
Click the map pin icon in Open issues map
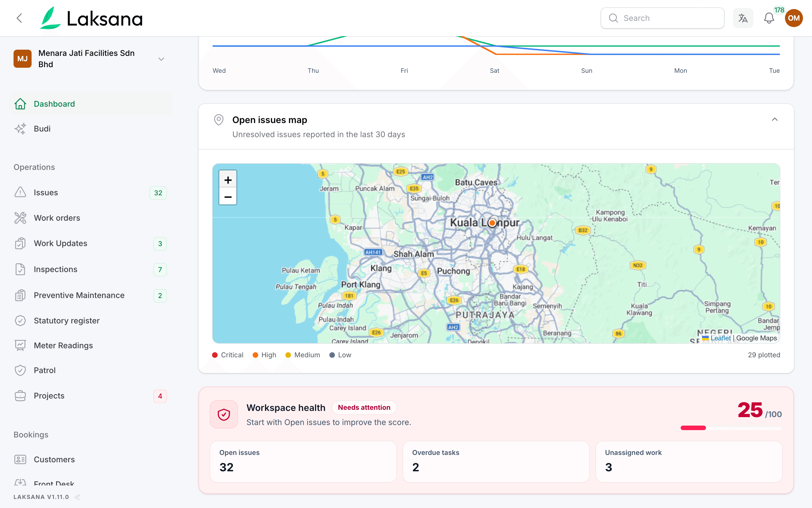[x=219, y=120]
